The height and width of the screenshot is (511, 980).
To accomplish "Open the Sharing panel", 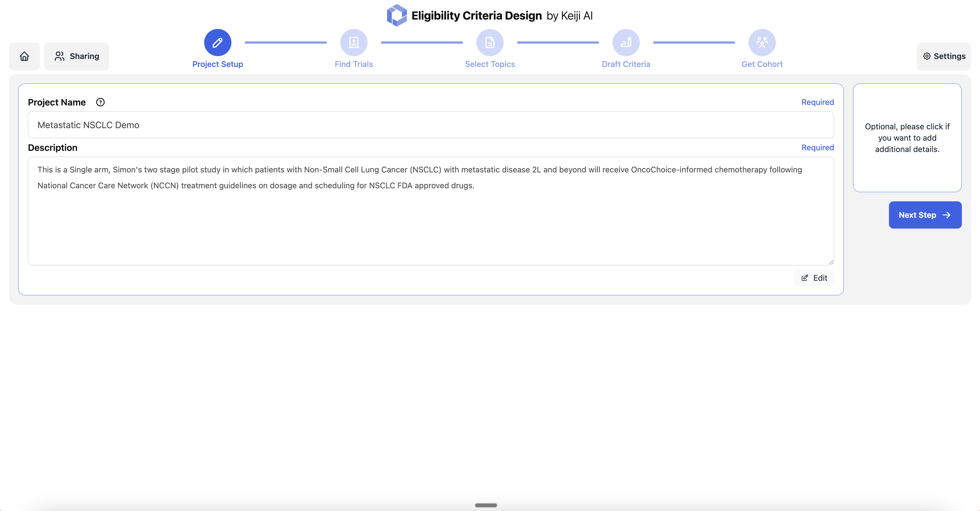I will (x=77, y=56).
